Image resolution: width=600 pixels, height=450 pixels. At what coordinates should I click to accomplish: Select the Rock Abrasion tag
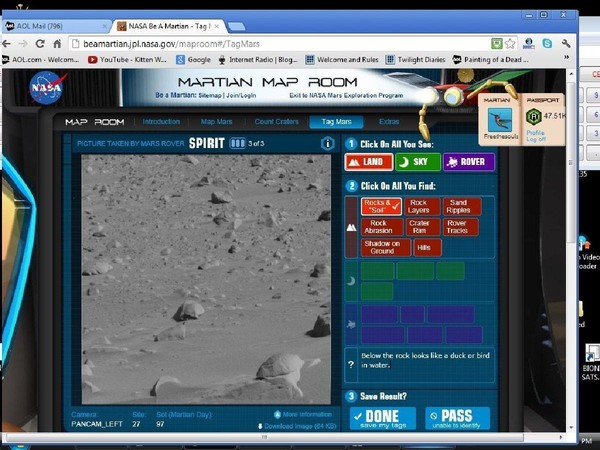tap(382, 227)
